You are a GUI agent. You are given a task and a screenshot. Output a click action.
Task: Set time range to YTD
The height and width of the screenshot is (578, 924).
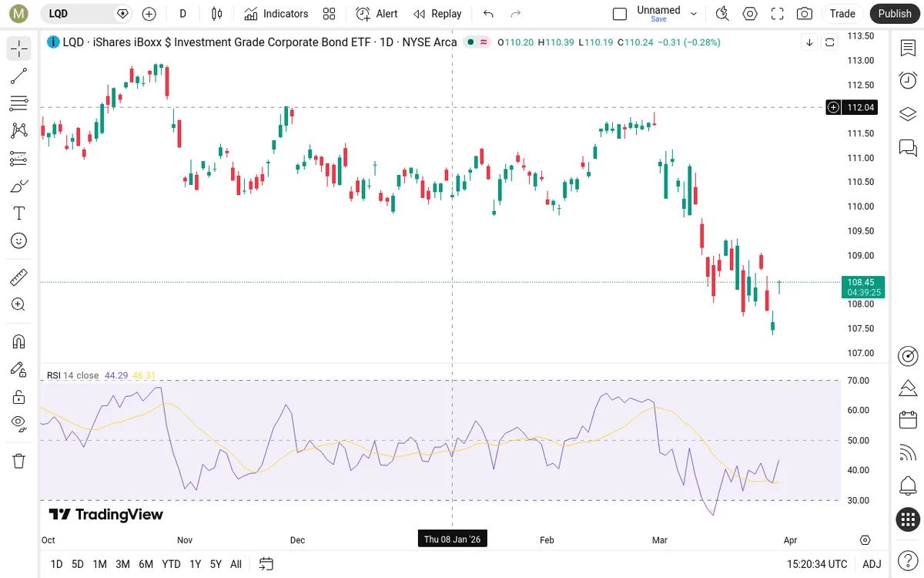click(x=171, y=564)
